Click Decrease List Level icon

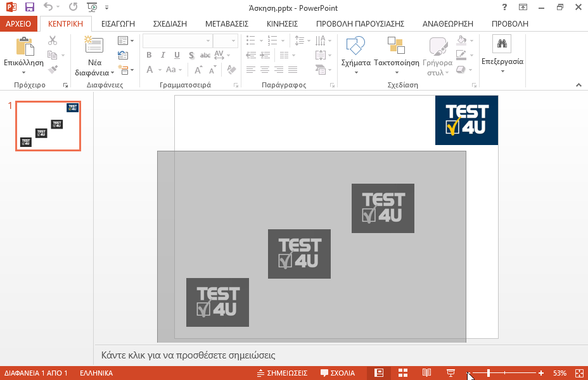(251, 55)
